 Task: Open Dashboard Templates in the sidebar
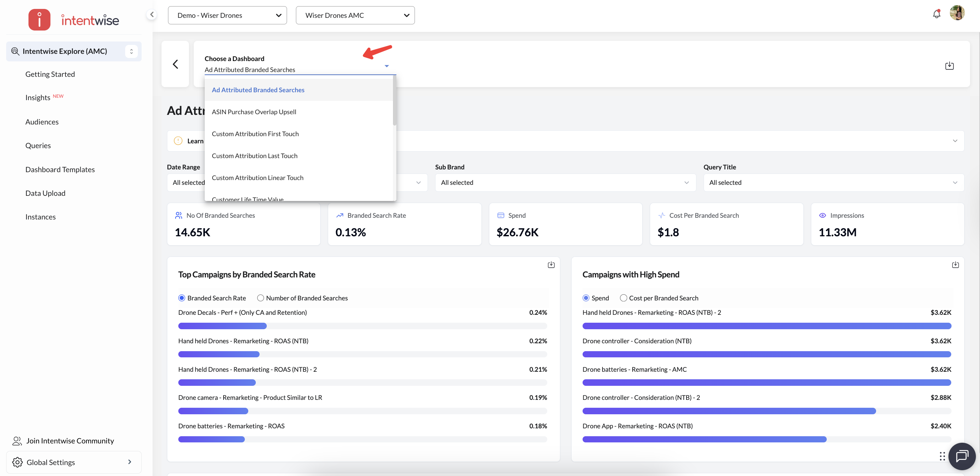(60, 169)
